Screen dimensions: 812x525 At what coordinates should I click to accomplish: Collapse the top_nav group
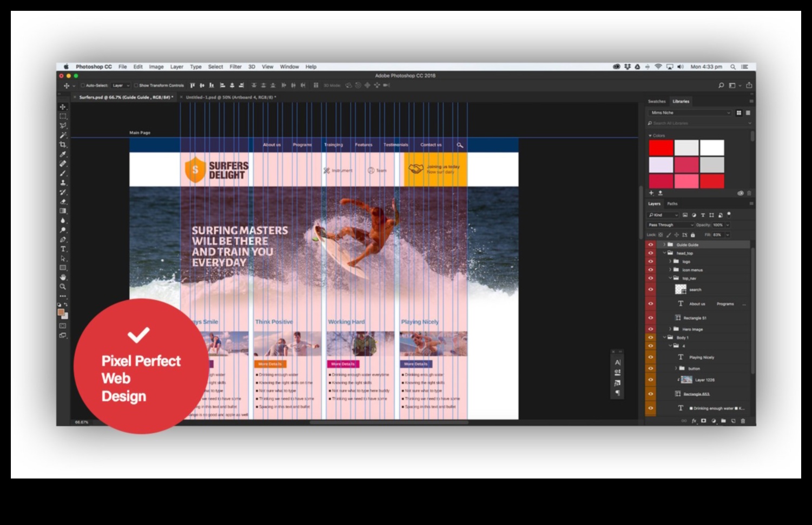click(669, 278)
